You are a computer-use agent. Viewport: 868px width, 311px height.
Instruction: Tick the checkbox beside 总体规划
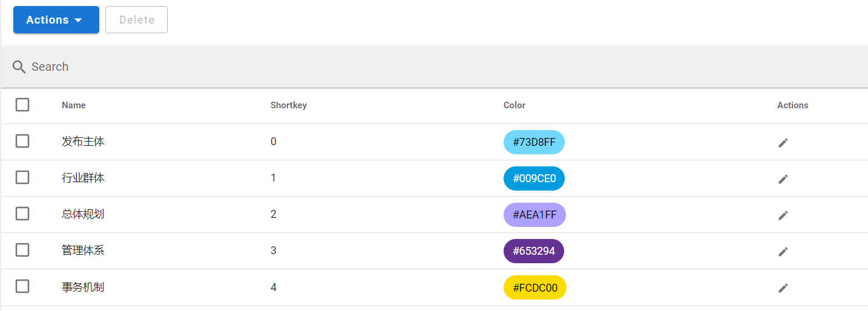click(x=22, y=214)
